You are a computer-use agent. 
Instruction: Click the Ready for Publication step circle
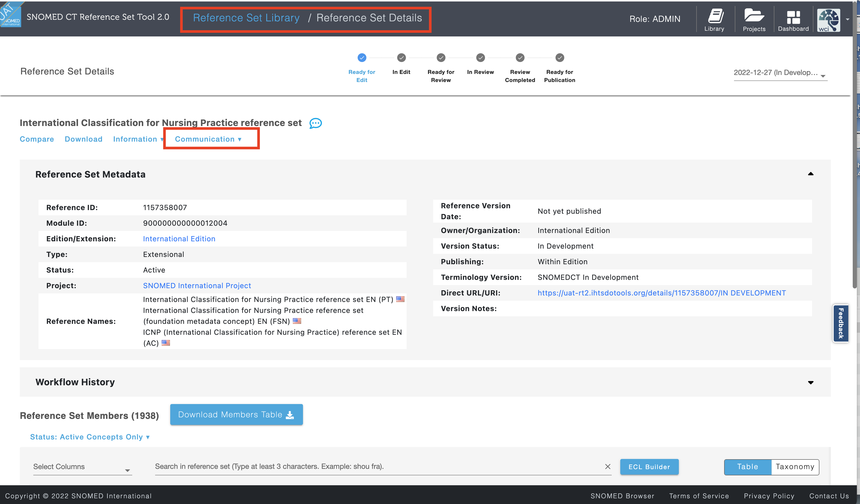pos(560,58)
